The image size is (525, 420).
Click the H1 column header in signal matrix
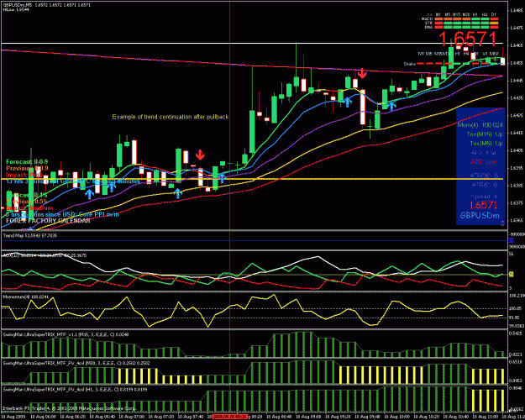[x=475, y=15]
